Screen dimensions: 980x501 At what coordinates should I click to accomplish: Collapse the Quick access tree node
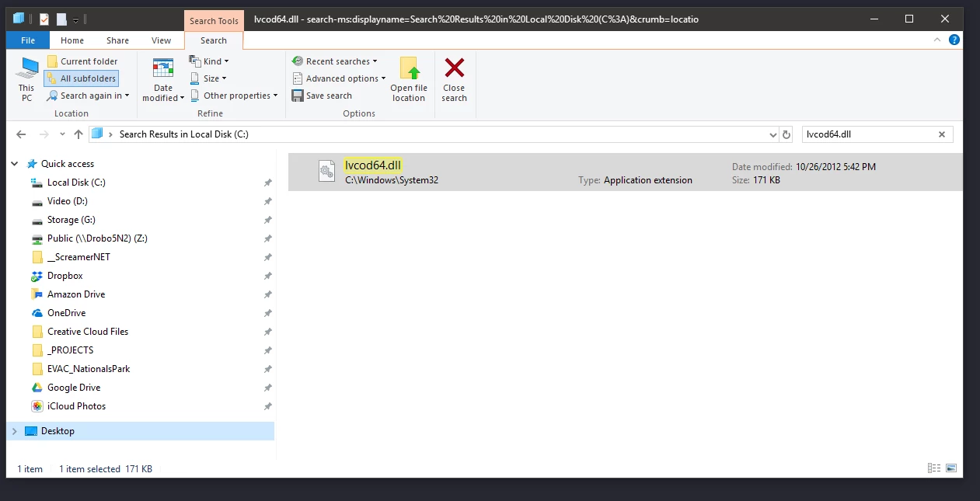tap(15, 164)
